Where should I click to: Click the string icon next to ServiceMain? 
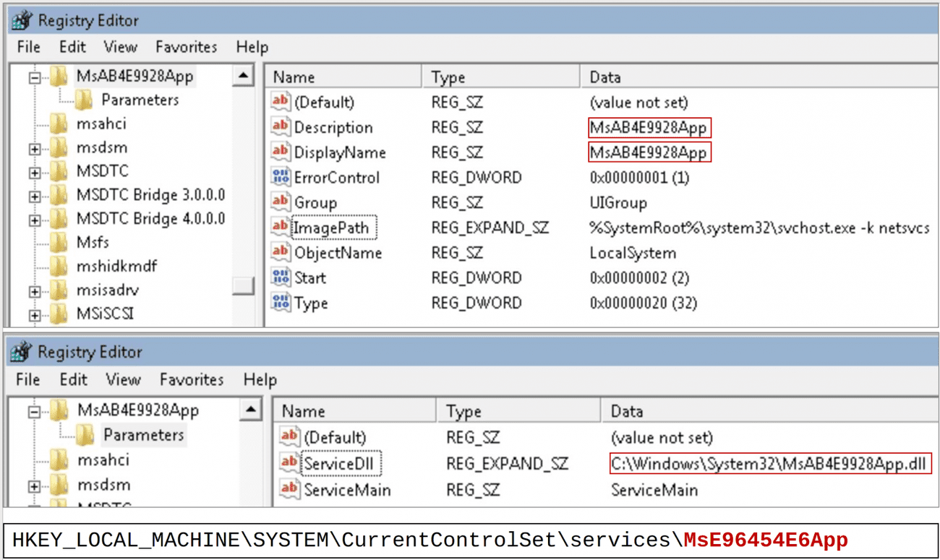[289, 489]
